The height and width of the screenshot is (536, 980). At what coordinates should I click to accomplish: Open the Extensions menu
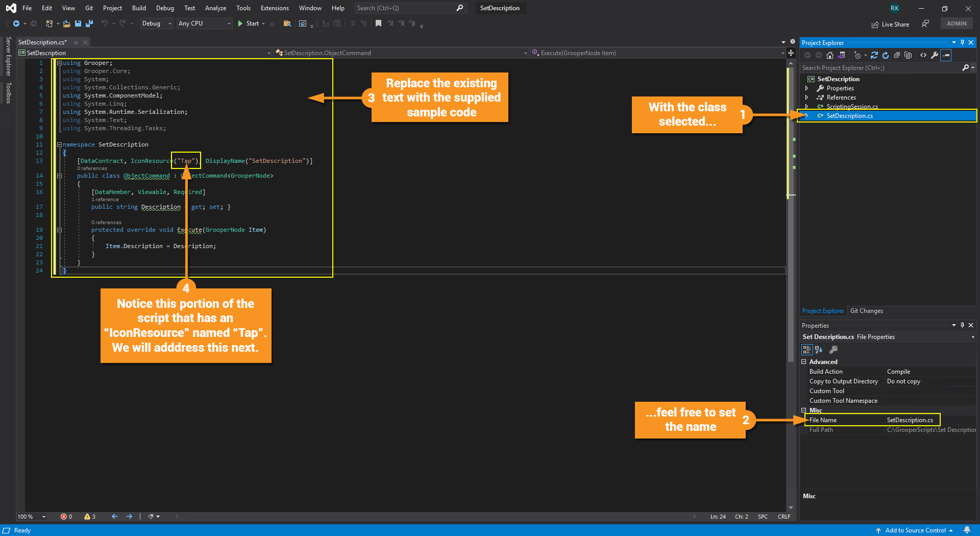pyautogui.click(x=274, y=8)
